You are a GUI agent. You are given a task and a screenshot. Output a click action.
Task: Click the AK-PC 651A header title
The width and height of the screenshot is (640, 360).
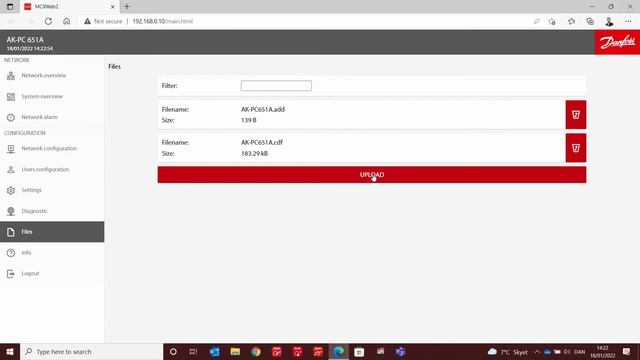click(25, 40)
